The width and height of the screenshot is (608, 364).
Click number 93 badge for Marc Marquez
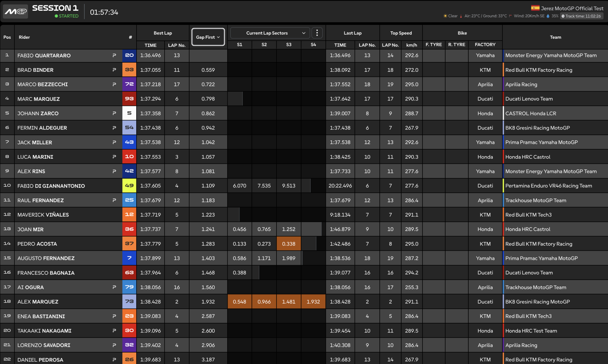pos(129,99)
